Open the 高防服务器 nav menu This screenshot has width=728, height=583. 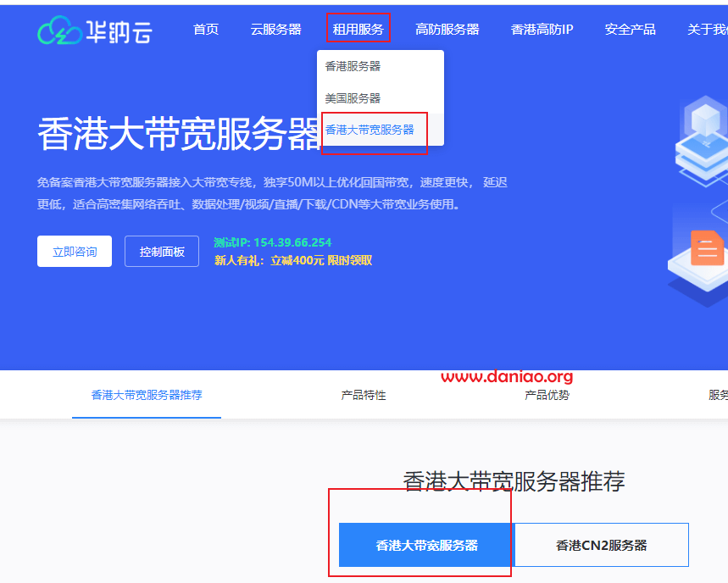tap(447, 30)
